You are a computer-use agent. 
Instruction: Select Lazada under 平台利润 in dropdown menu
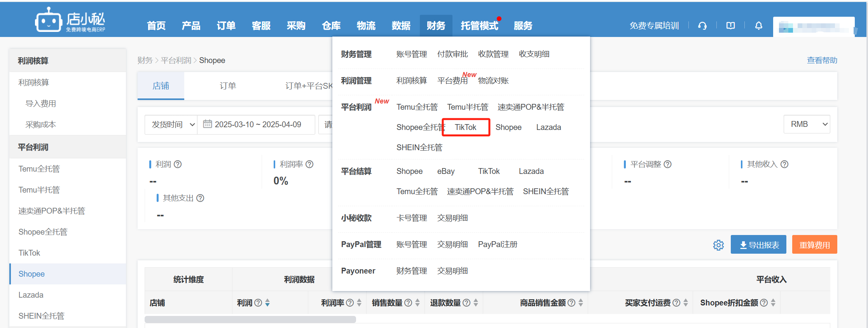[548, 127]
